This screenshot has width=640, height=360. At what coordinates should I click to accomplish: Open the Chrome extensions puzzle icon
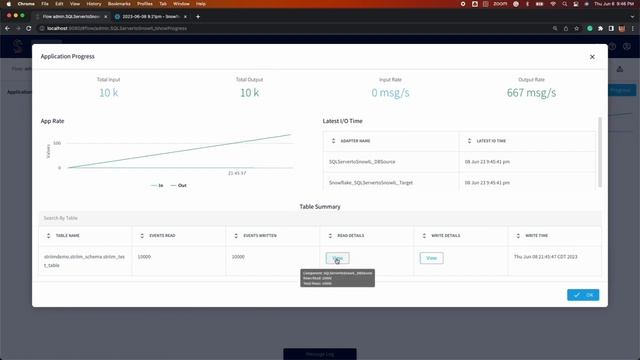(x=600, y=28)
